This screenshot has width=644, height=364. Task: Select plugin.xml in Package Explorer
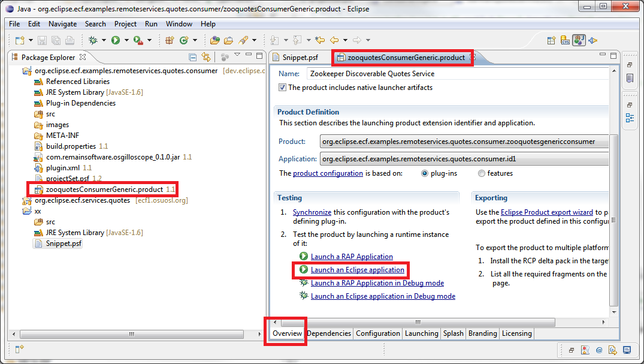(x=62, y=168)
